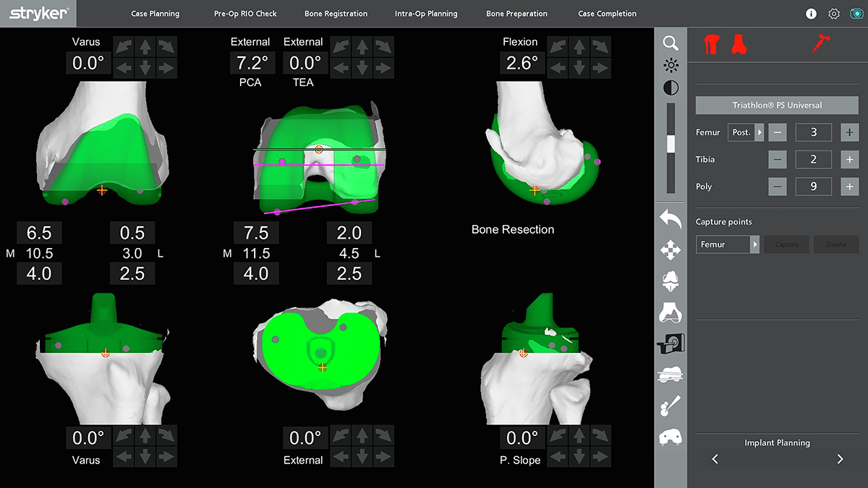The width and height of the screenshot is (868, 488).
Task: Click down arrow beside Flexion 2.6° value
Action: click(579, 69)
